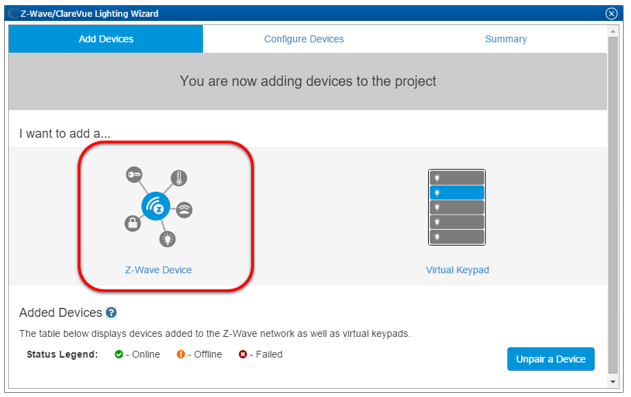Choose the Z-Wave Device link
631x397 pixels.
158,270
